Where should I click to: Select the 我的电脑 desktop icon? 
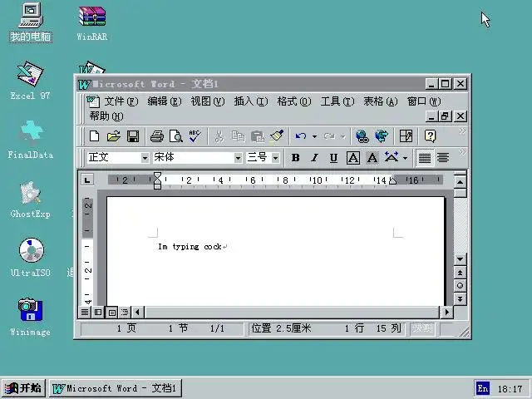pos(30,22)
